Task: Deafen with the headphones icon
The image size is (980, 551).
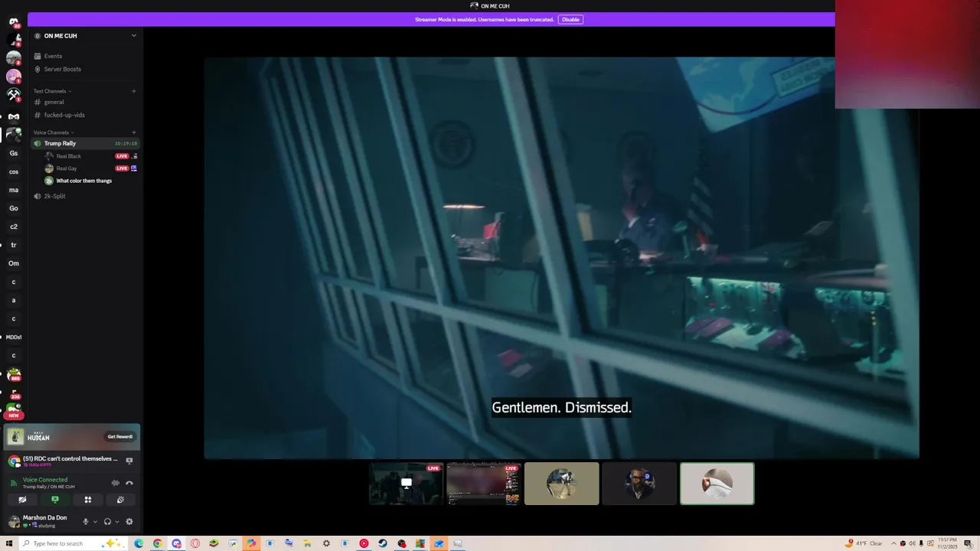Action: [107, 522]
